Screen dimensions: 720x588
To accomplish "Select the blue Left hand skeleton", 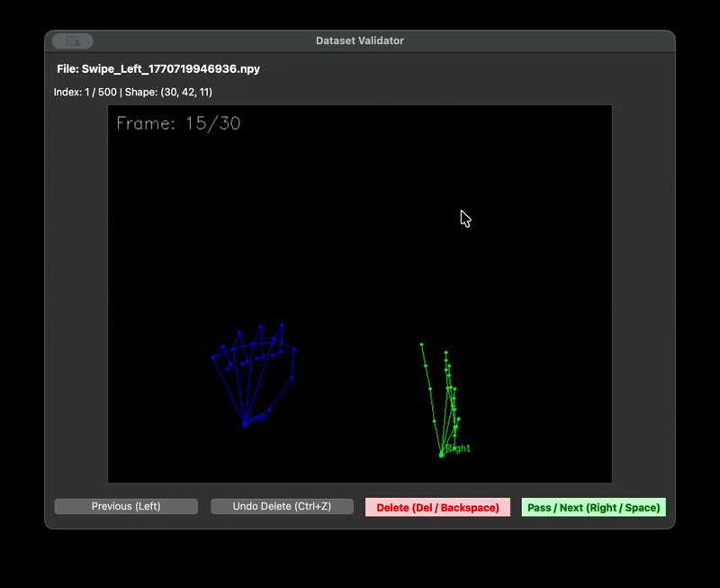I will (x=252, y=369).
